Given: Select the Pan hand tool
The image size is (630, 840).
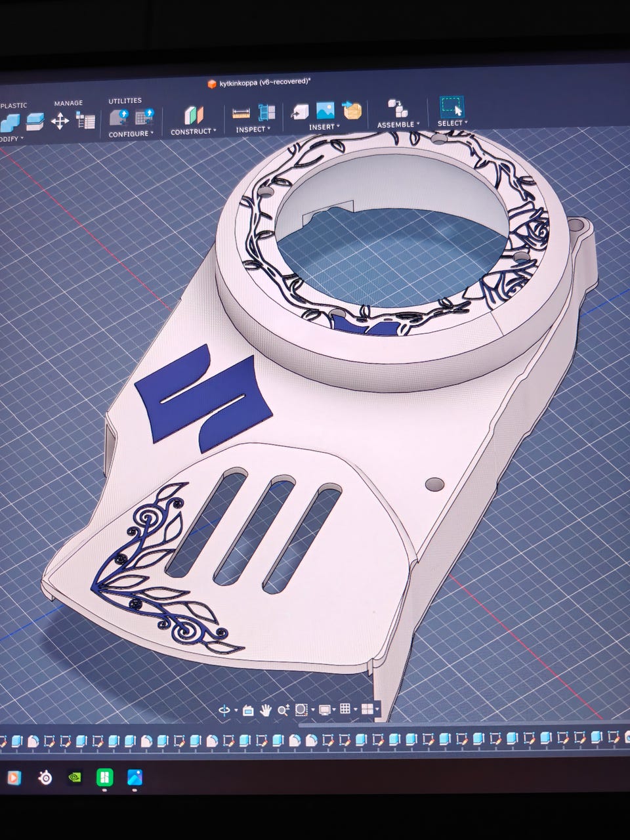Looking at the screenshot, I should point(265,709).
